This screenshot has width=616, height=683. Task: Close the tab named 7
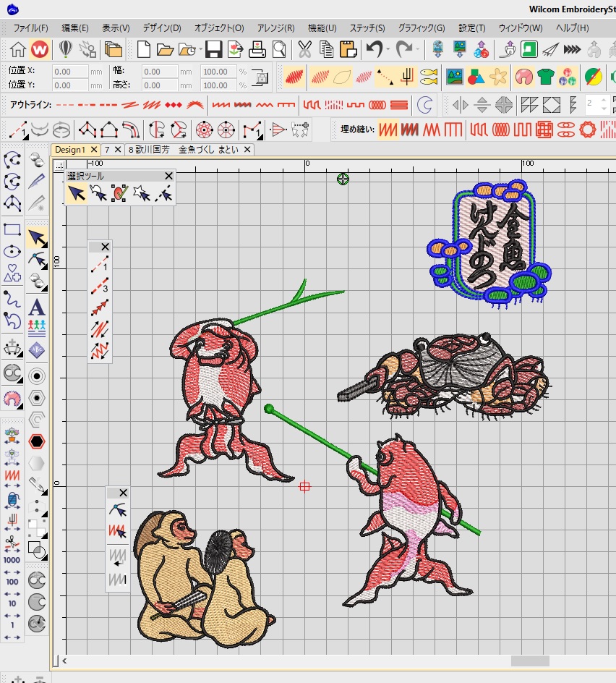(118, 150)
